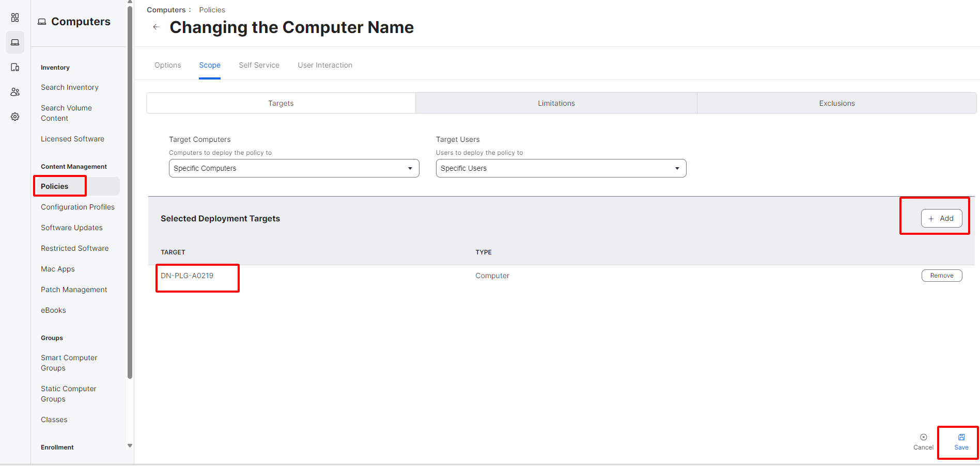Click the Cancel circle-x icon
This screenshot has height=466, width=980.
923,437
